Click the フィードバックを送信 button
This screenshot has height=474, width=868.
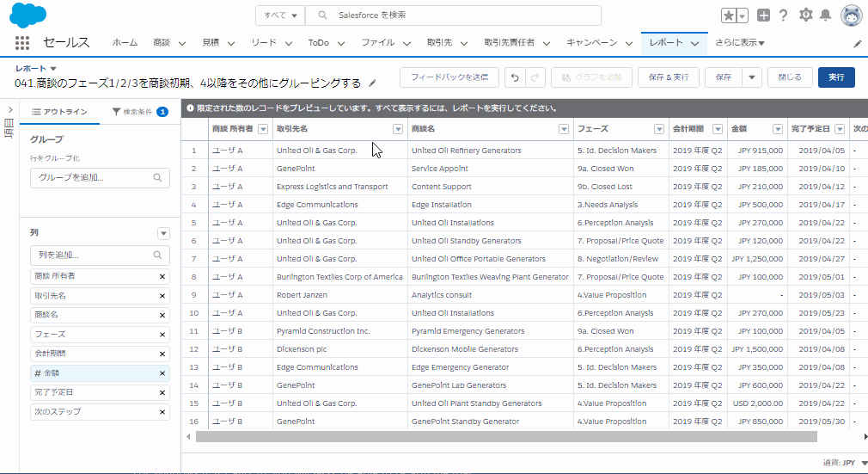tap(449, 77)
